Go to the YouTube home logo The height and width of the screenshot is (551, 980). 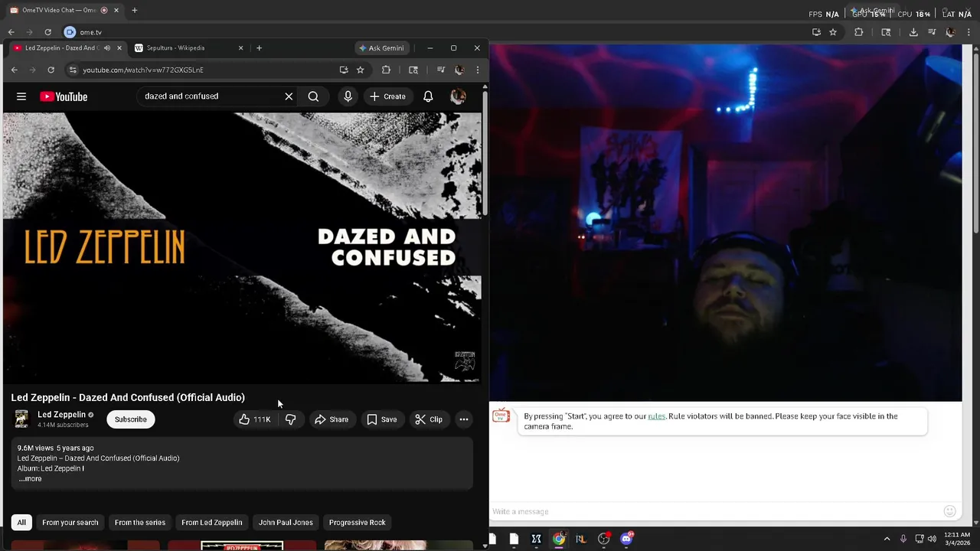coord(64,96)
